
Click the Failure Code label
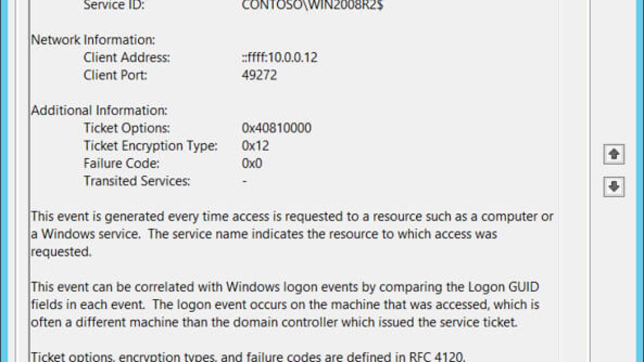tap(121, 164)
